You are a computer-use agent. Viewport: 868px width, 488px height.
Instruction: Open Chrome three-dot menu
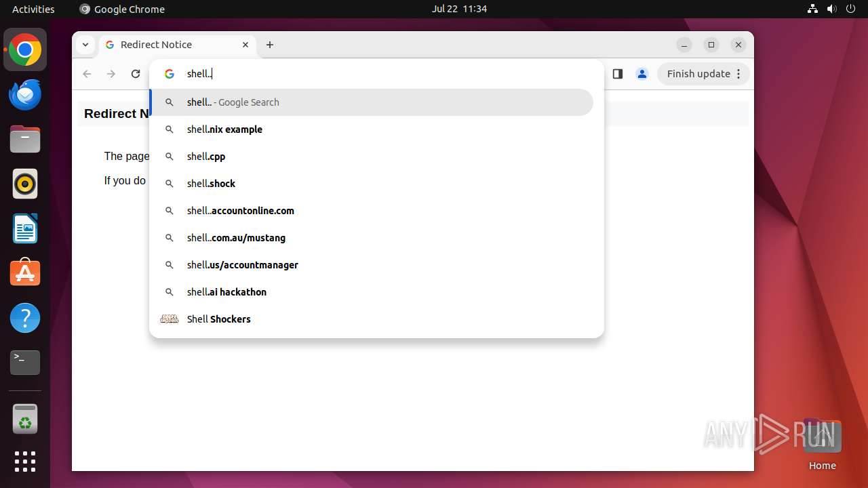coord(740,74)
